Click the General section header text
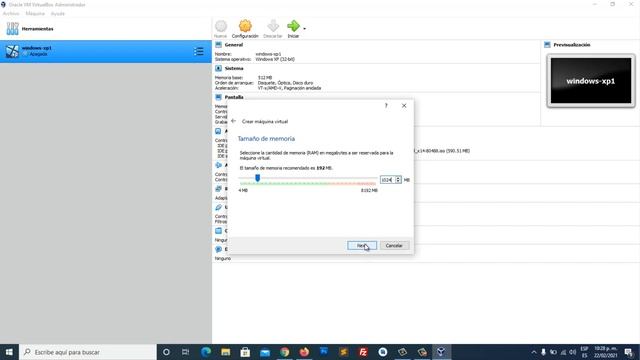640x360 pixels. tap(233, 45)
